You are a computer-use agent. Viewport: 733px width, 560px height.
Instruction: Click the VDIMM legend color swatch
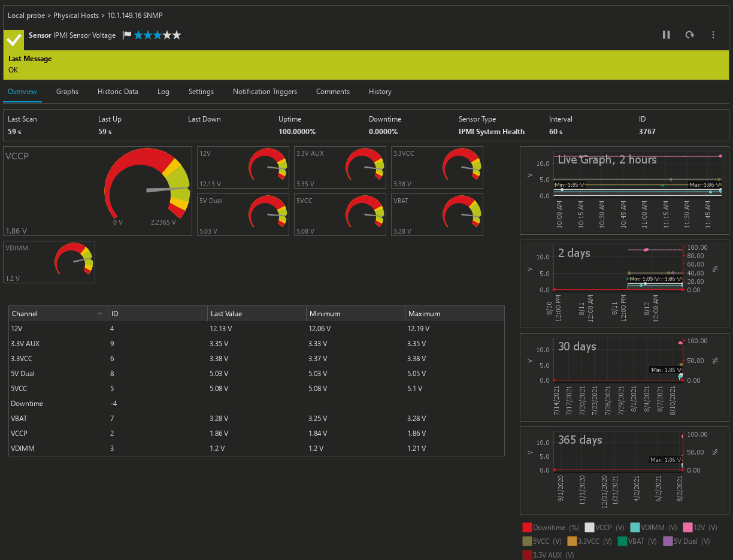coord(635,528)
